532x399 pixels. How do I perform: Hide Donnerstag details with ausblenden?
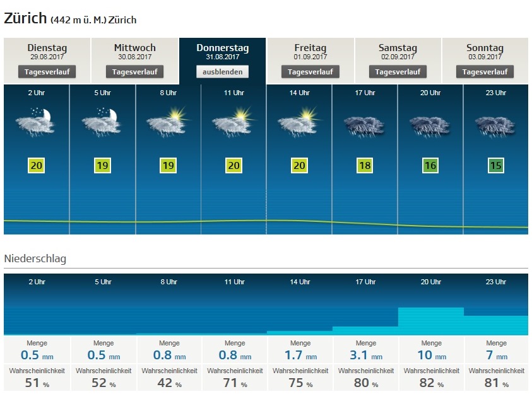coord(223,72)
